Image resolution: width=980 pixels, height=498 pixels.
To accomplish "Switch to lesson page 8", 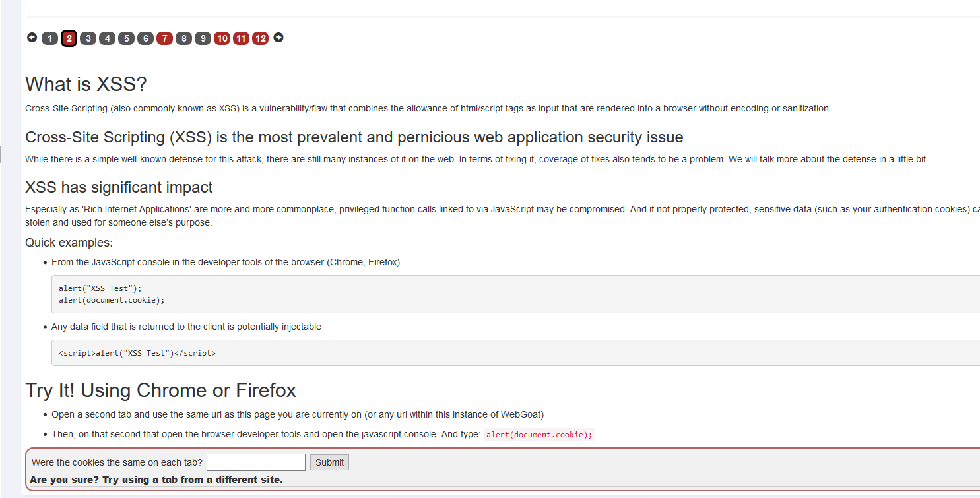I will click(x=184, y=38).
